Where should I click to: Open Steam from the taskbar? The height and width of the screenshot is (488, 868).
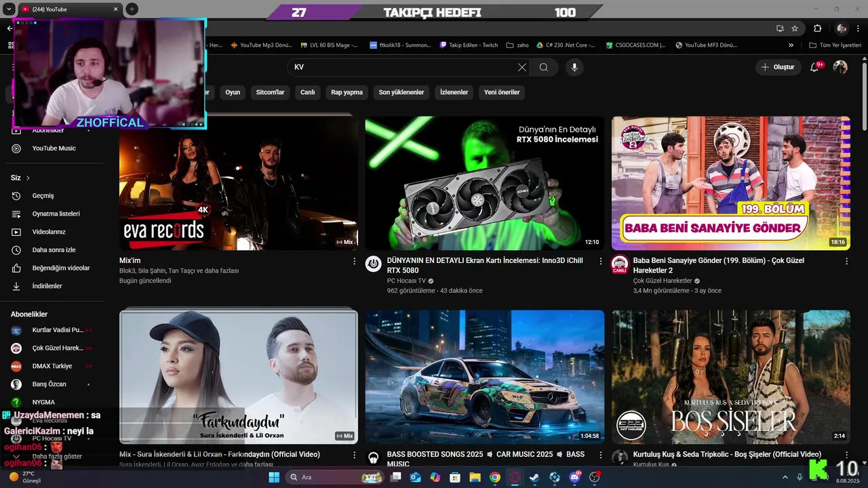[535, 477]
